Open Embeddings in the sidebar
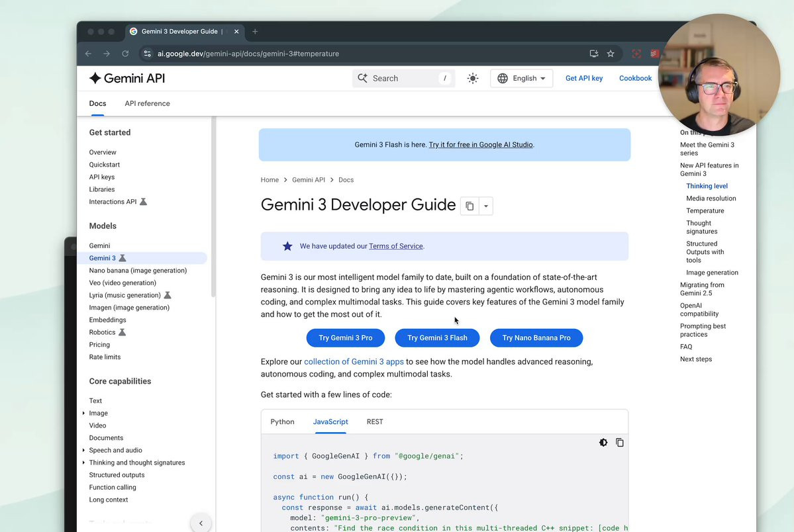Image resolution: width=794 pixels, height=532 pixels. tap(107, 320)
